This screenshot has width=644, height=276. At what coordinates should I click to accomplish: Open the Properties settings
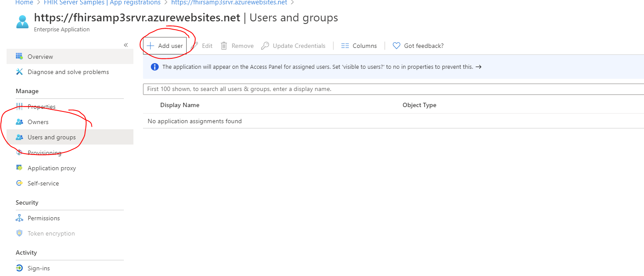coord(42,106)
